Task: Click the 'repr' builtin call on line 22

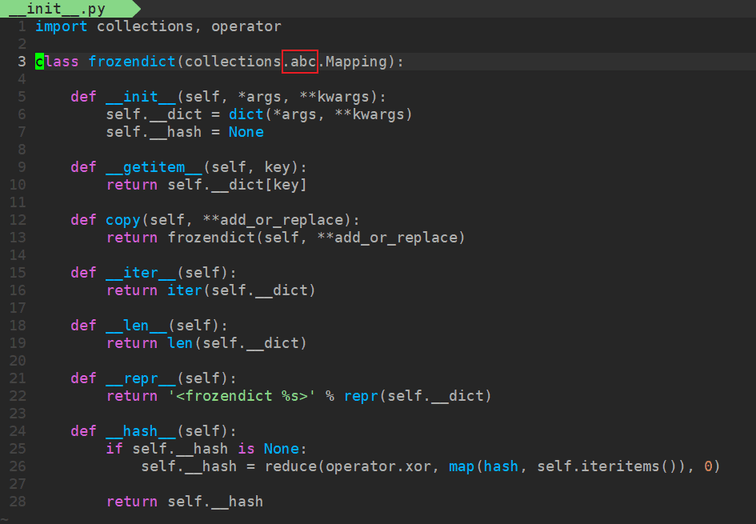Action: pyautogui.click(x=361, y=396)
